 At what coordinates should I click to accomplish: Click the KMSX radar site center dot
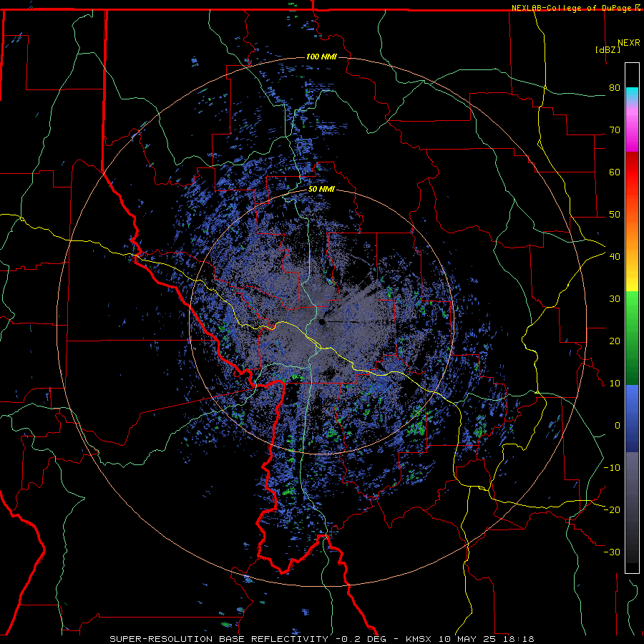point(321,321)
